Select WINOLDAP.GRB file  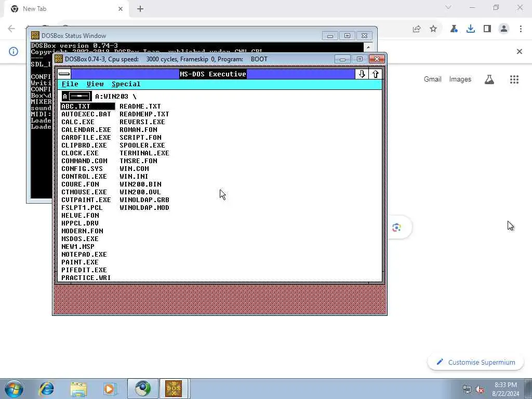[144, 200]
